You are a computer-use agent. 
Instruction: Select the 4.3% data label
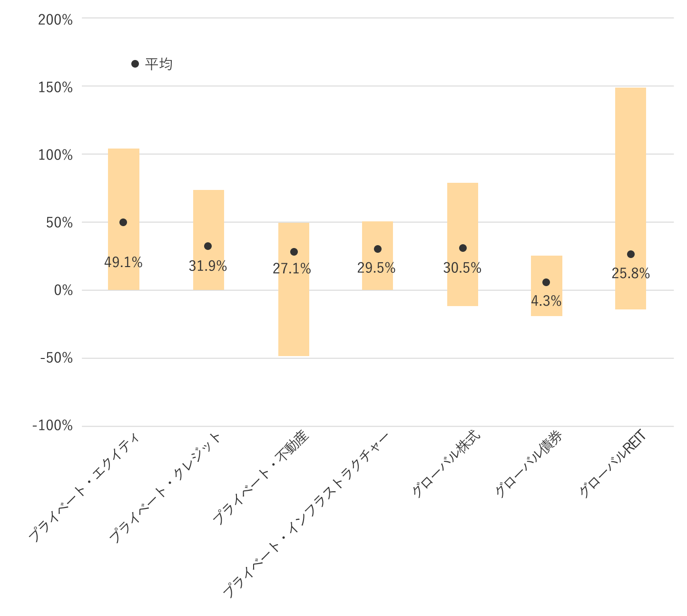click(546, 301)
